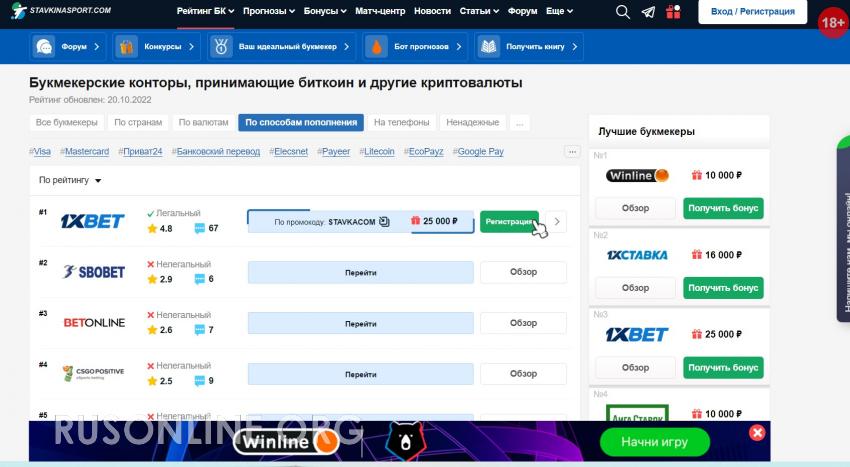Click #EcoPayz hashtag link
The height and width of the screenshot is (467, 850).
[x=423, y=152]
